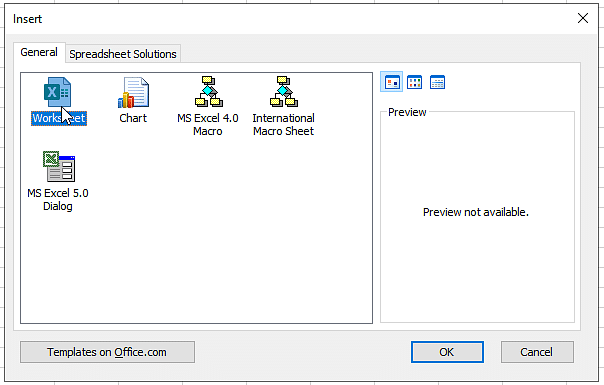Switch to Spreadsheet Solutions tab
The height and width of the screenshot is (385, 604).
tap(123, 54)
